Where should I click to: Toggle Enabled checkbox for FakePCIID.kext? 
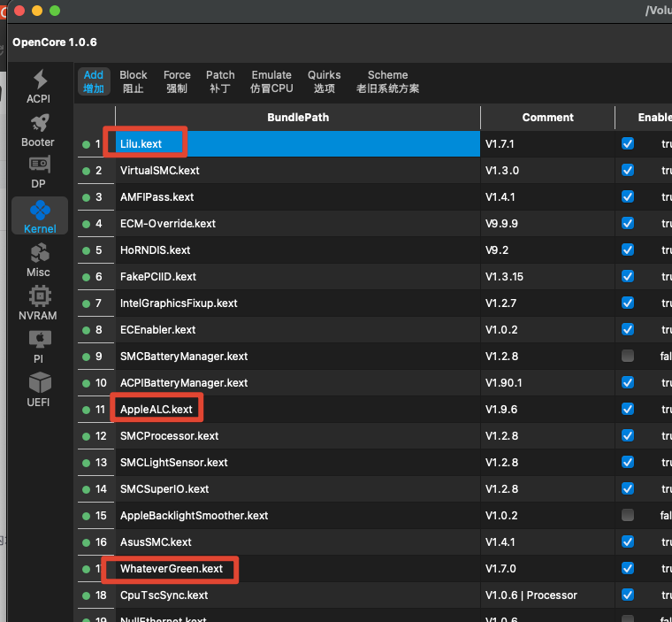(628, 276)
